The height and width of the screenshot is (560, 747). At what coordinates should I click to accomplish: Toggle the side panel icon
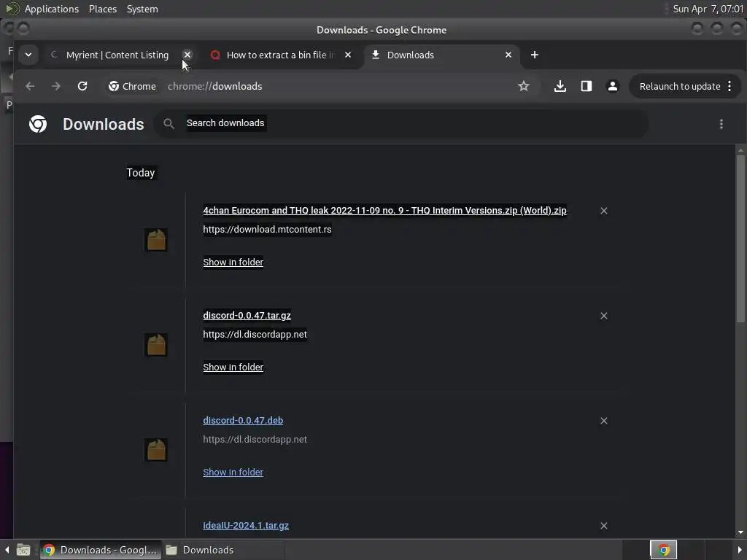pos(587,86)
